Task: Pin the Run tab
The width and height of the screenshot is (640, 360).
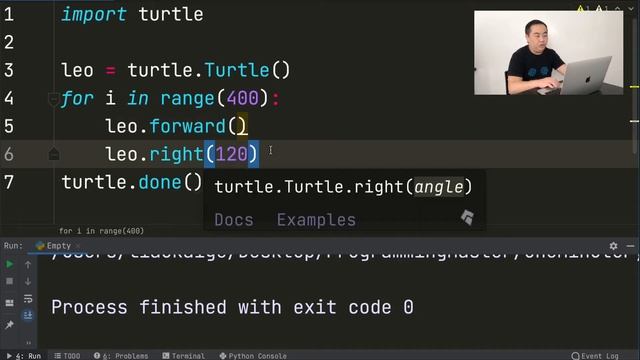Action: pos(9,324)
